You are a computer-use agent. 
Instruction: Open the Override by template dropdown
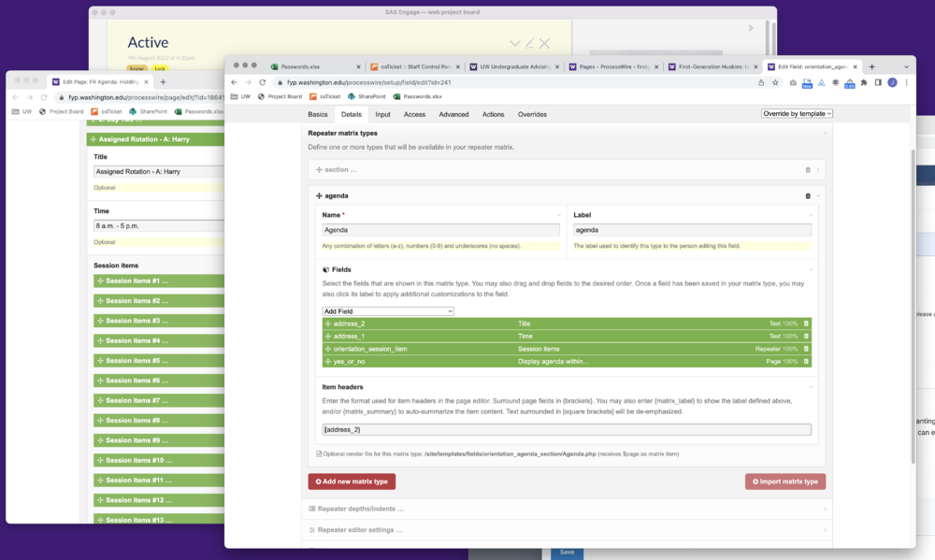(x=797, y=114)
